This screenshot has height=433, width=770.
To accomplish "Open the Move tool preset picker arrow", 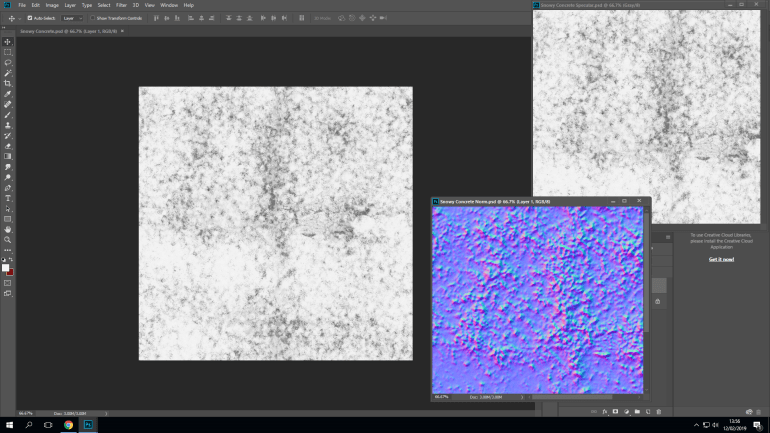I will 20,18.
